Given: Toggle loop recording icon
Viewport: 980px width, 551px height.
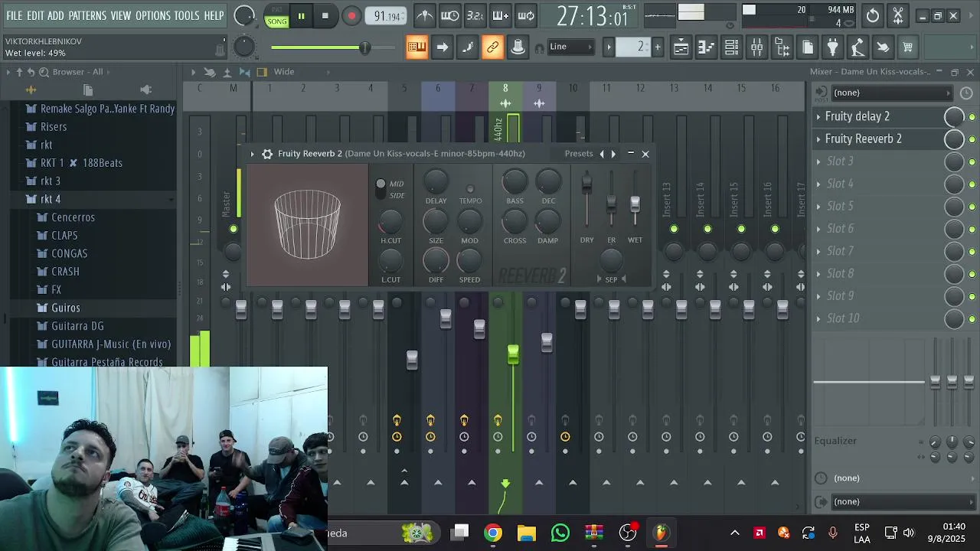Looking at the screenshot, I should tap(526, 15).
